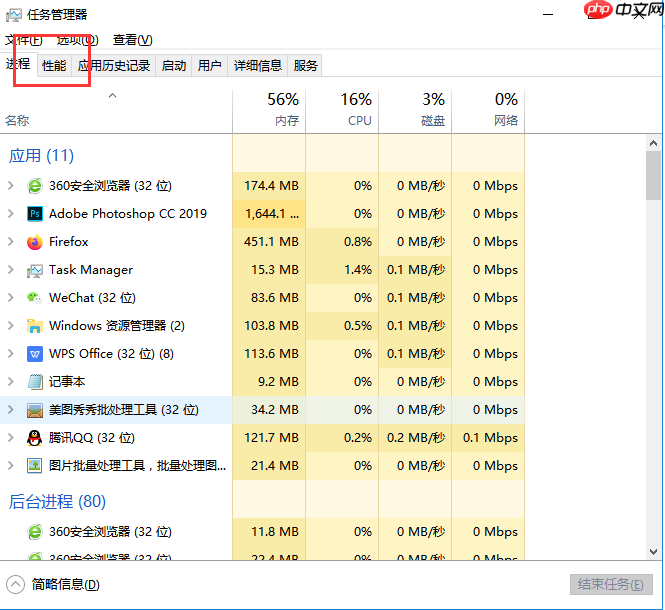Click the 结束任务(E) button
The width and height of the screenshot is (665, 610).
pyautogui.click(x=611, y=585)
